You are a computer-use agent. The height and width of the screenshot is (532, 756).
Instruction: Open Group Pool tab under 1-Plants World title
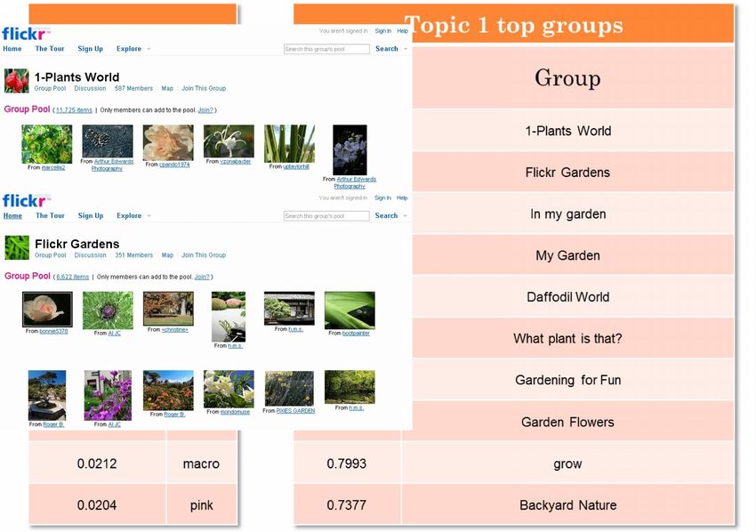pyautogui.click(x=50, y=88)
